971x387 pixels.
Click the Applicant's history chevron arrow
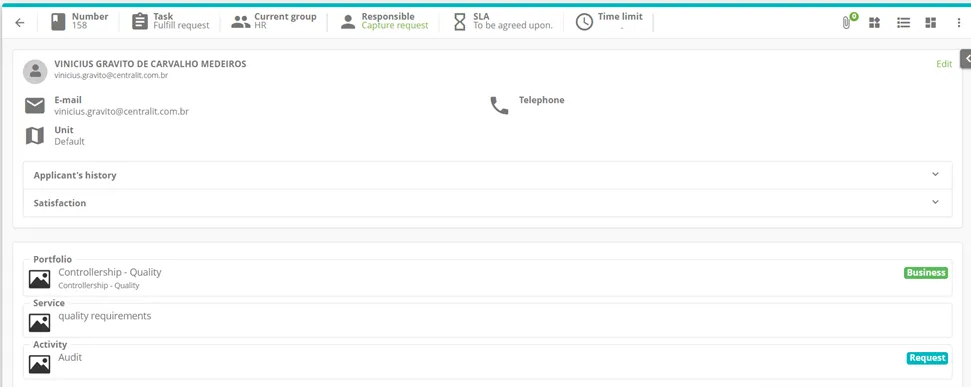coord(935,175)
